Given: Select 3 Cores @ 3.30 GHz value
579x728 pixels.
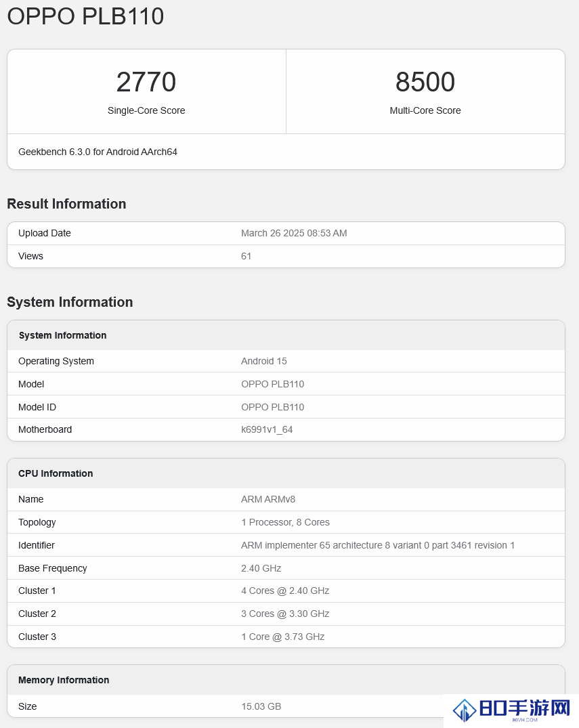Looking at the screenshot, I should pyautogui.click(x=286, y=614).
